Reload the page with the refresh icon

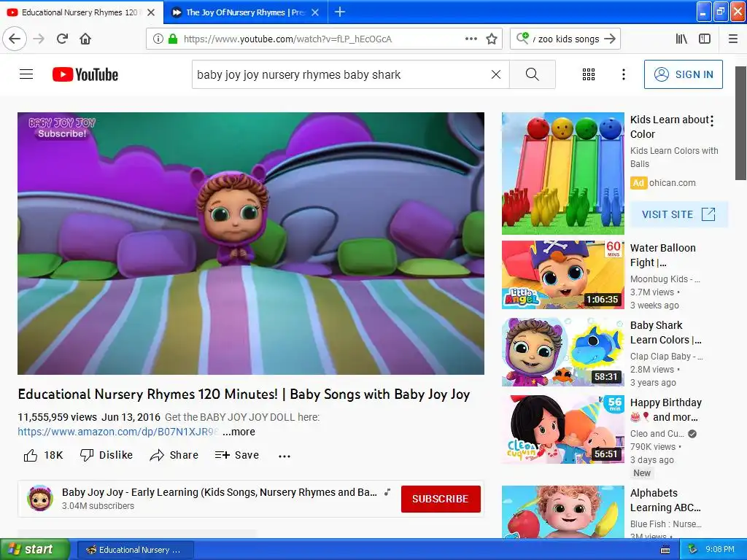pyautogui.click(x=63, y=39)
